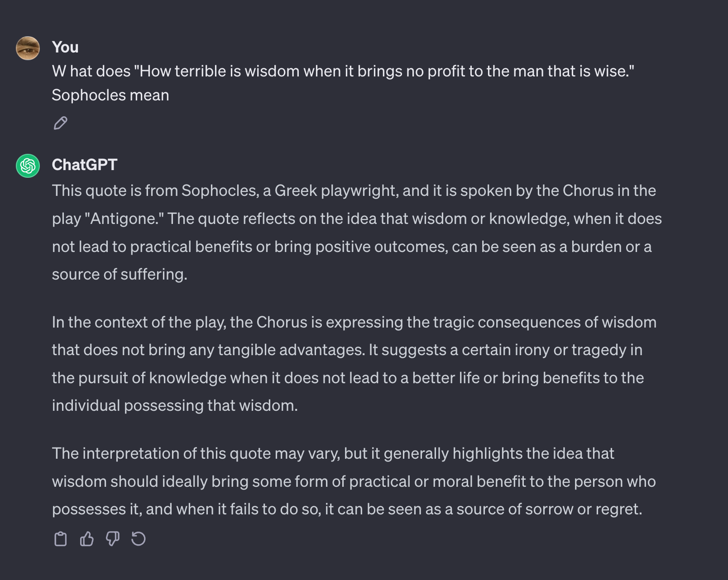Click the "ChatGPT" sender name
The width and height of the screenshot is (728, 580).
tap(85, 165)
